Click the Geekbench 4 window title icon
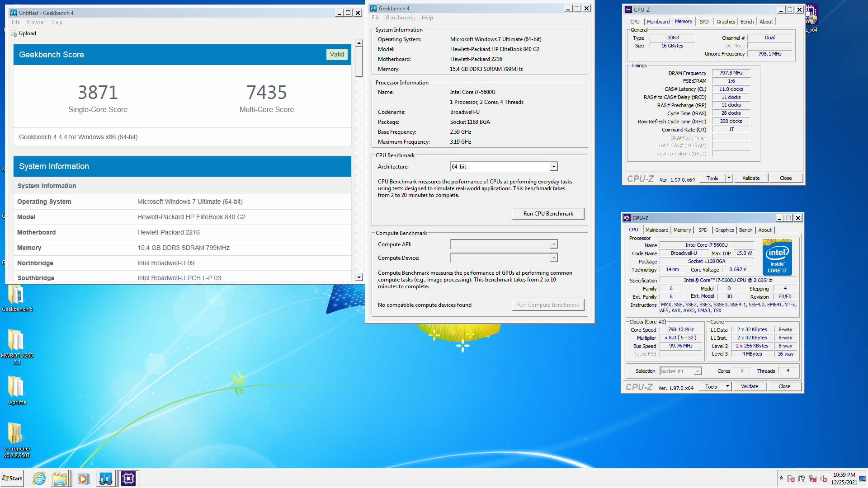 373,9
